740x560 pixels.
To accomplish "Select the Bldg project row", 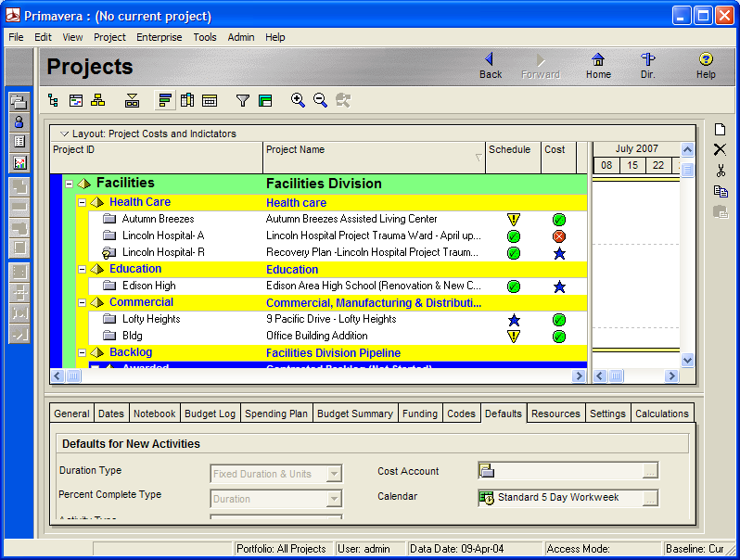I will coord(338,336).
